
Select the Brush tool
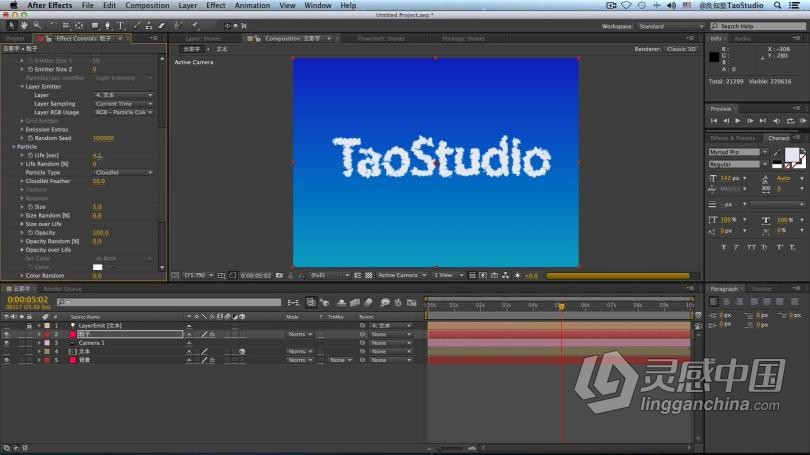point(136,25)
